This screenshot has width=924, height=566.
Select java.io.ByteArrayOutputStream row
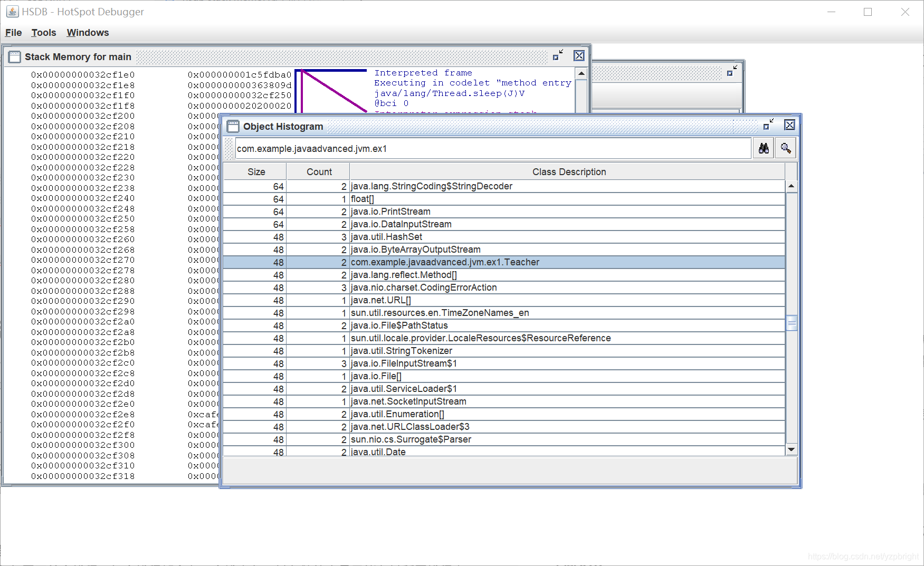504,250
